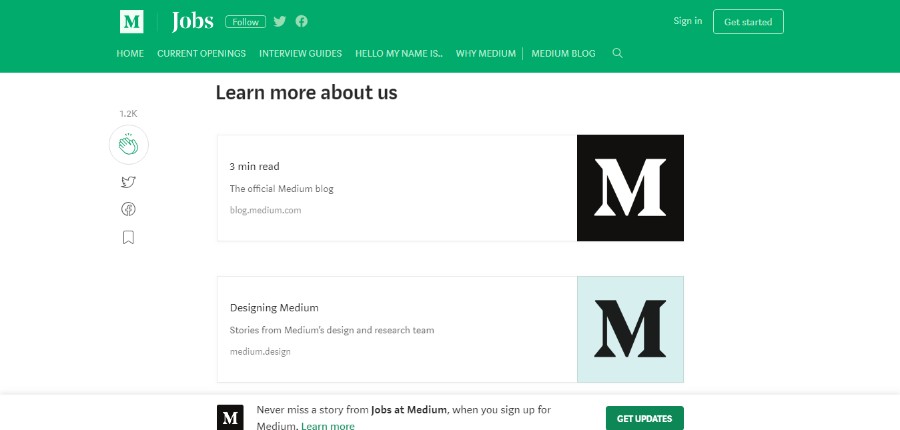
Task: Click The official Medium blog description
Action: point(281,189)
